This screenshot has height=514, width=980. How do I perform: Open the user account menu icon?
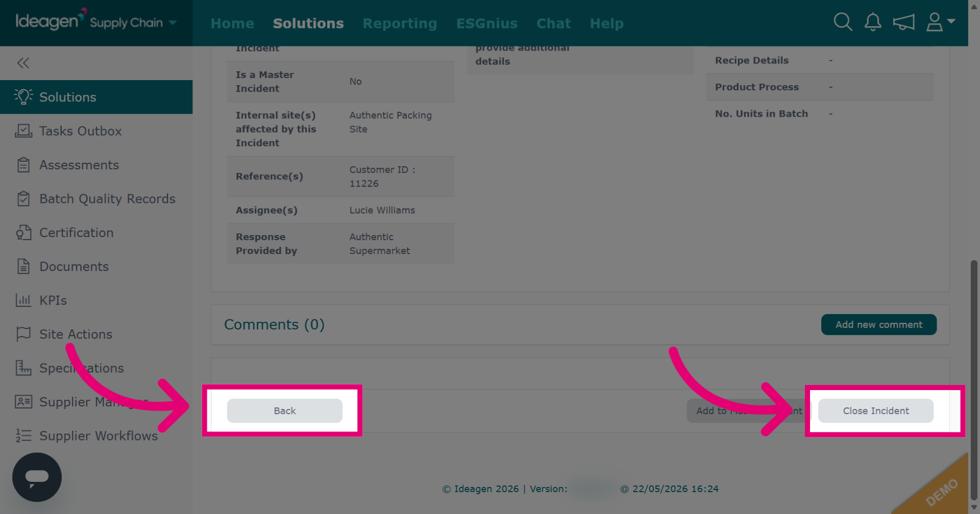[940, 22]
